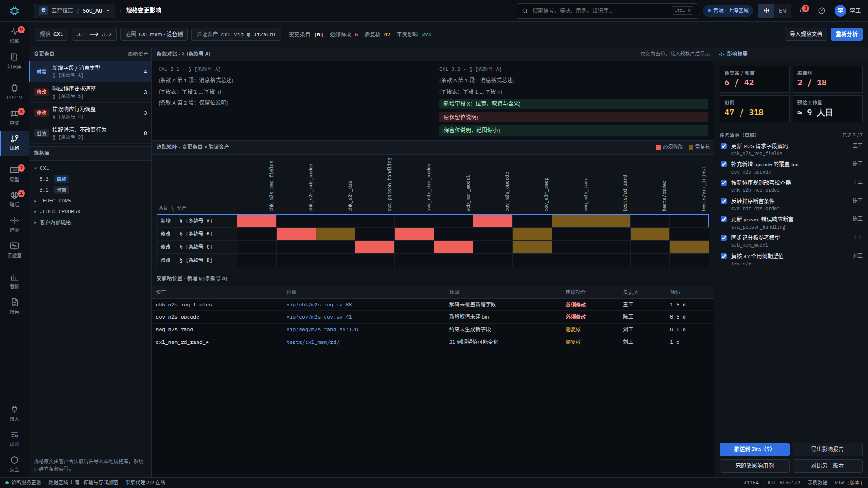
Task: Click the 重新分析 button
Action: [x=846, y=34]
